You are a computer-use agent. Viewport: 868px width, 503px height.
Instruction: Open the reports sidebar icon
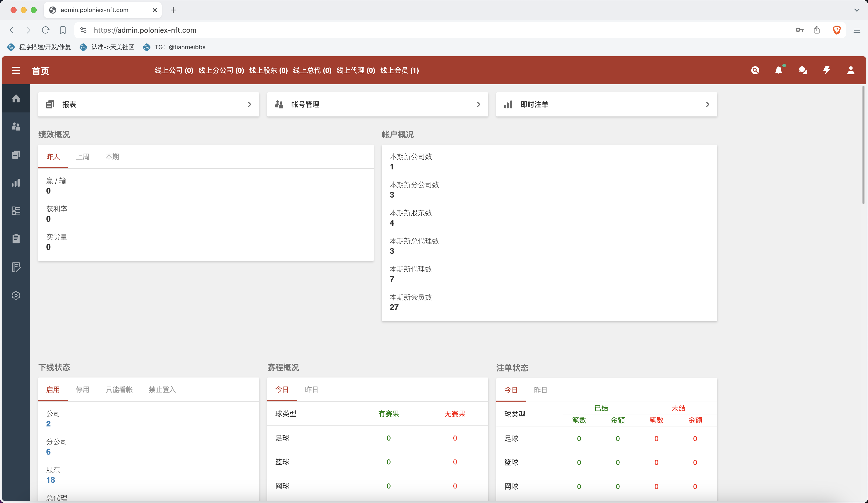(16, 155)
